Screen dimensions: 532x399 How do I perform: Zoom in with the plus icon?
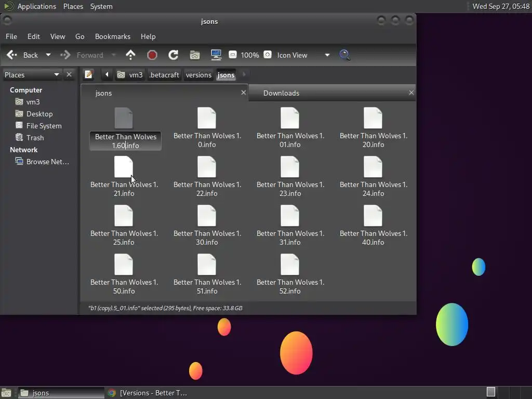click(x=268, y=55)
